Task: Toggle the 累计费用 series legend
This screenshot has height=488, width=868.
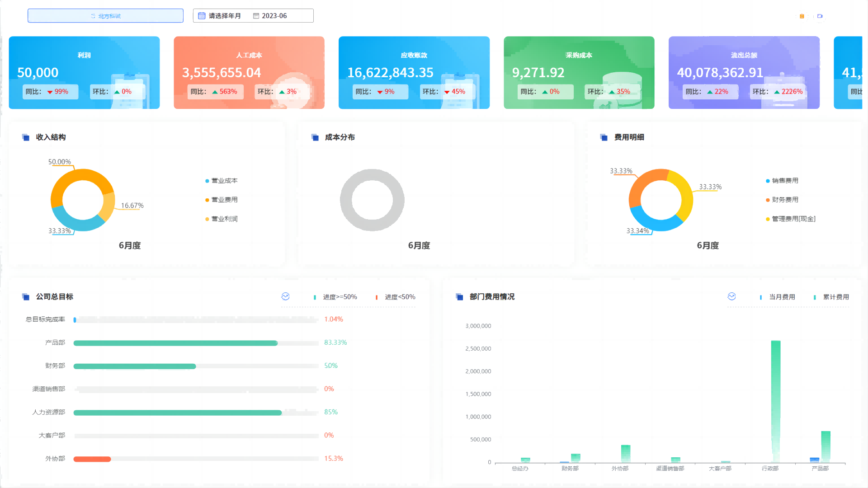Action: tap(832, 297)
